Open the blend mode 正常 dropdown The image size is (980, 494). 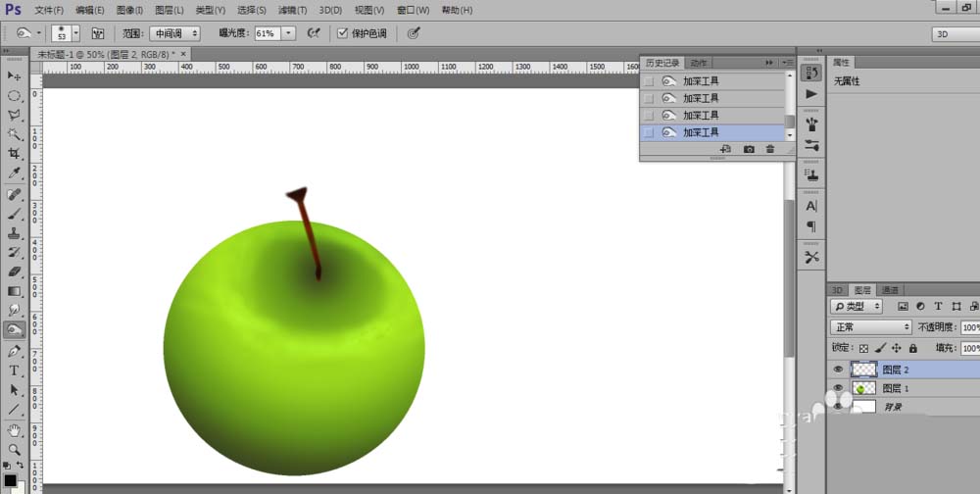(871, 327)
